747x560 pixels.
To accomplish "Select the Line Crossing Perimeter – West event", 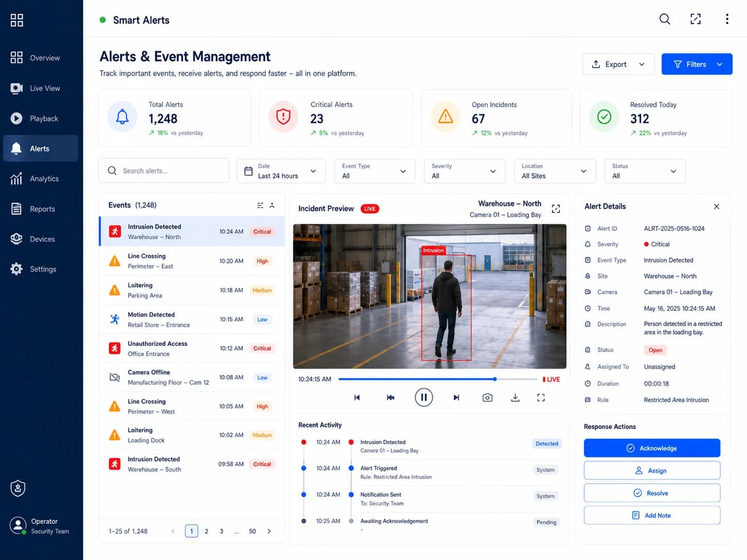I will point(192,406).
